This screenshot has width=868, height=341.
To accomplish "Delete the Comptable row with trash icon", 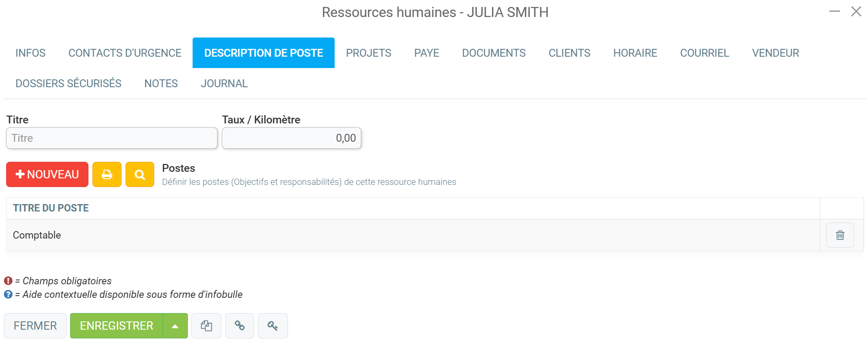I will [840, 235].
